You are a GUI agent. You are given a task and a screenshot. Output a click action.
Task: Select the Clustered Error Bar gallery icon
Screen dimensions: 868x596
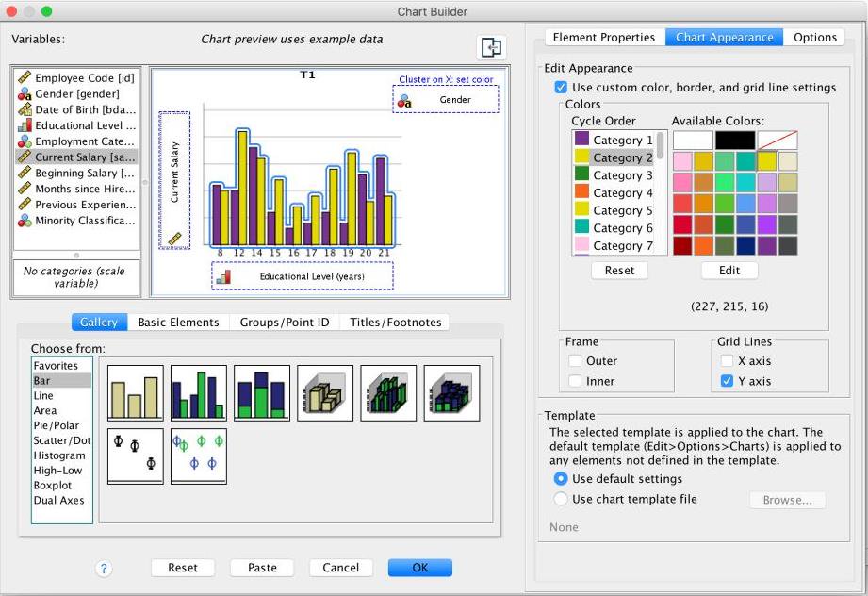coord(198,454)
